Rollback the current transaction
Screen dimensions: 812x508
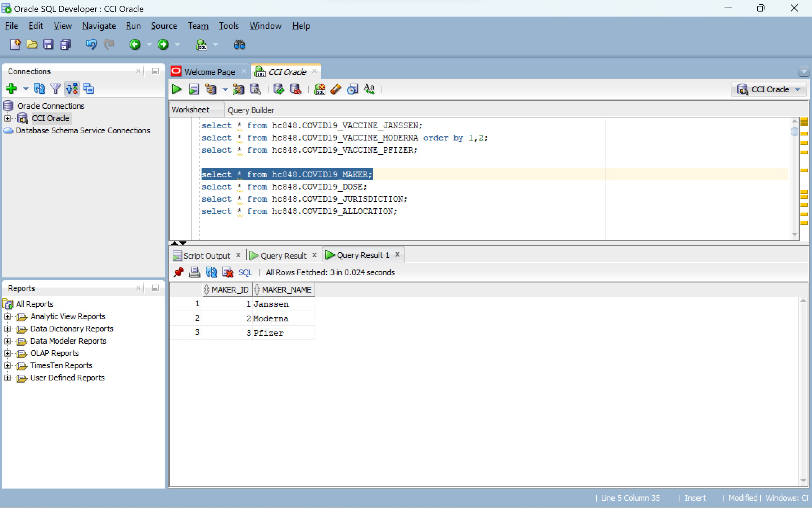click(x=296, y=89)
